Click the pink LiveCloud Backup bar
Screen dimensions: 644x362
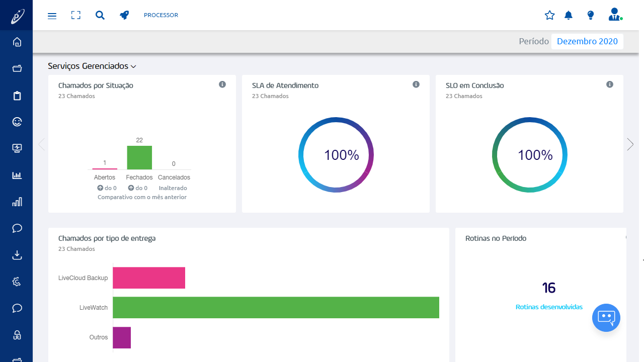(149, 278)
